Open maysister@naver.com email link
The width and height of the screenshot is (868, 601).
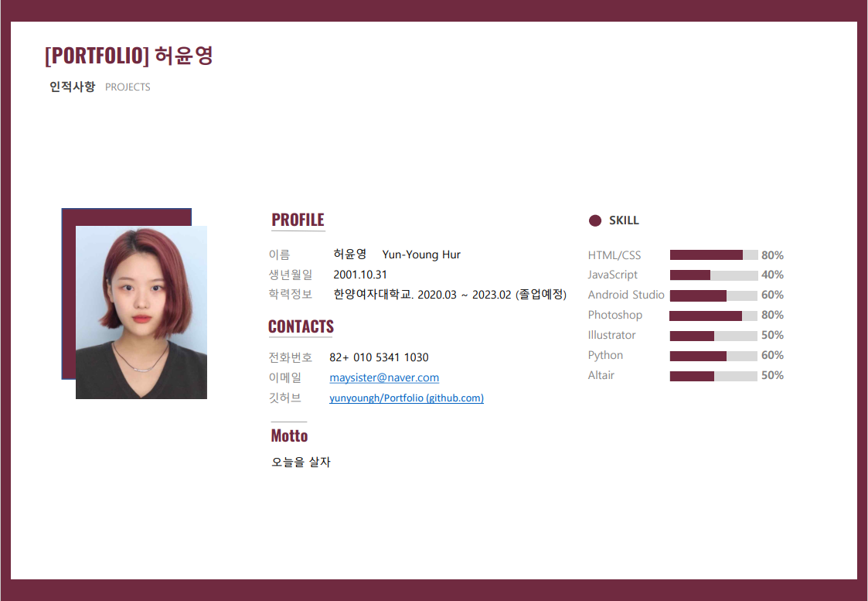384,377
